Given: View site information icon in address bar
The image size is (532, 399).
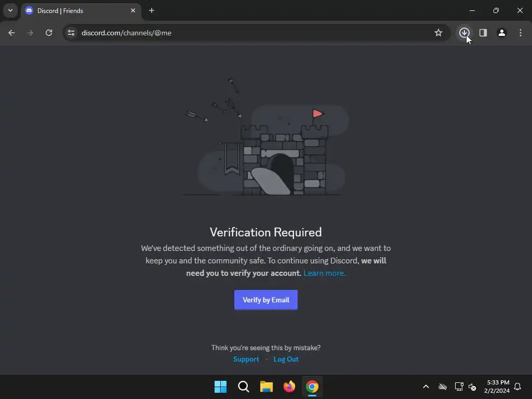Looking at the screenshot, I should tap(71, 33).
